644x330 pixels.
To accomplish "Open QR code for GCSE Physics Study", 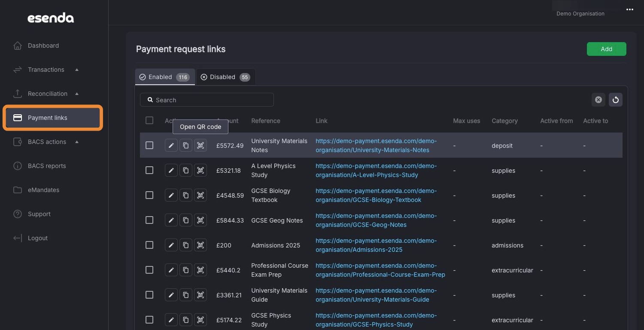I will (x=200, y=320).
